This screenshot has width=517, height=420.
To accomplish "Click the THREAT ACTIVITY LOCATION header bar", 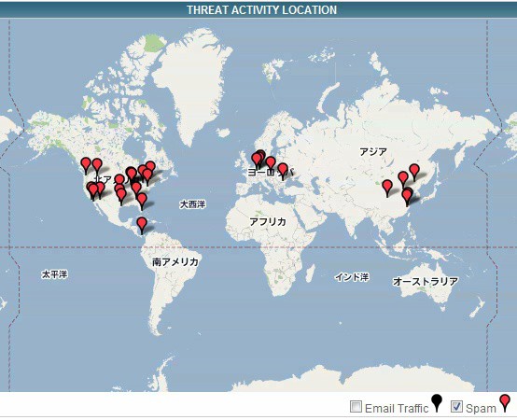I will coord(258,10).
